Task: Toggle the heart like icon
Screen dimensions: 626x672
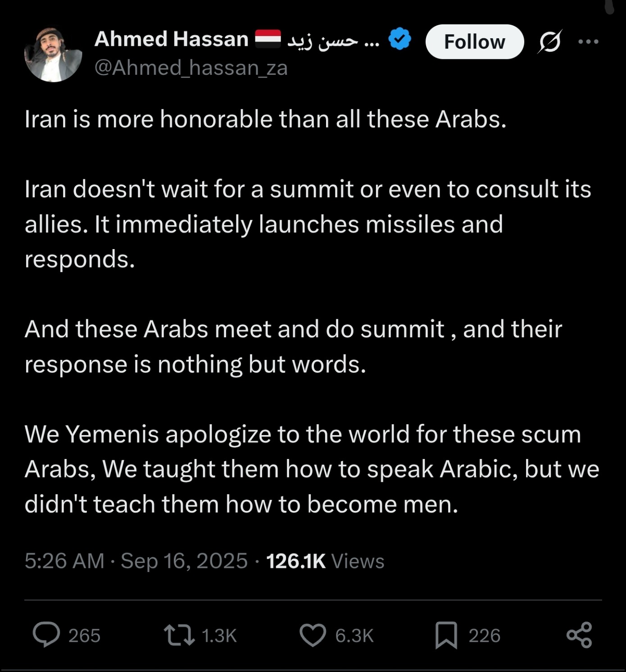Action: click(x=313, y=635)
